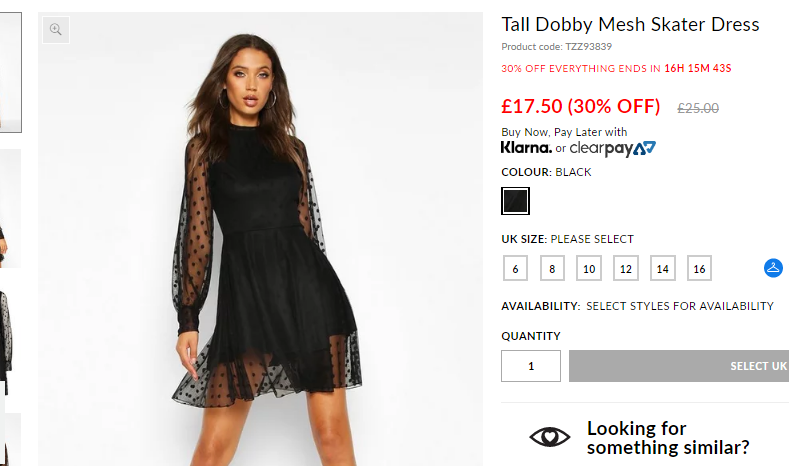Choose UK size 14

tap(663, 268)
